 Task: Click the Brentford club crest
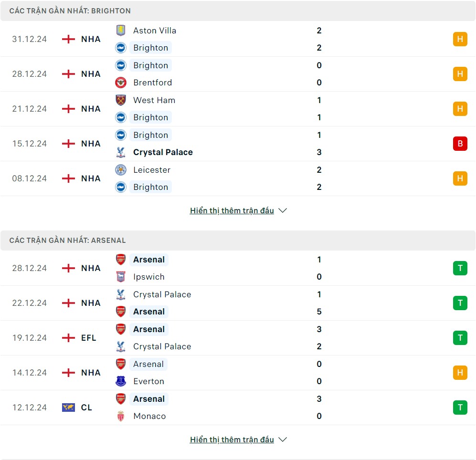coord(121,83)
